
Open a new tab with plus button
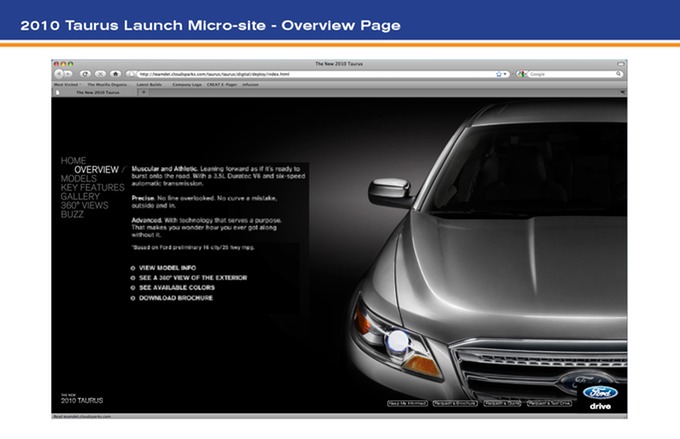(144, 92)
